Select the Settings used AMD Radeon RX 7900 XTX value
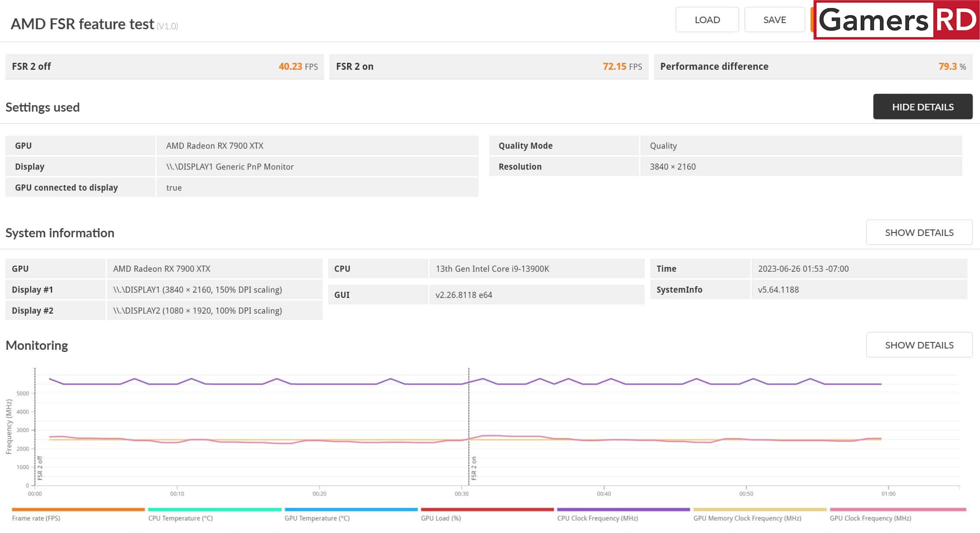The width and height of the screenshot is (980, 533). point(215,146)
